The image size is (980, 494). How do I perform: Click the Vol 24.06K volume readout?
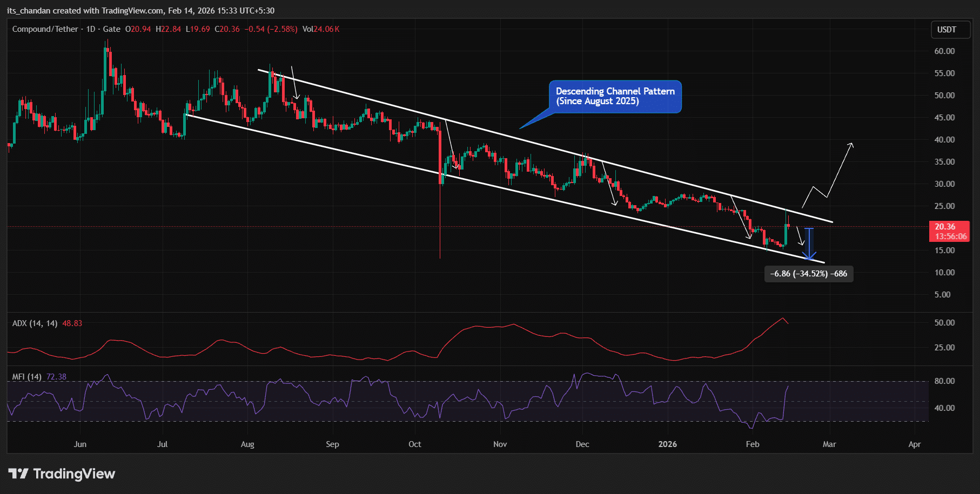pyautogui.click(x=321, y=29)
